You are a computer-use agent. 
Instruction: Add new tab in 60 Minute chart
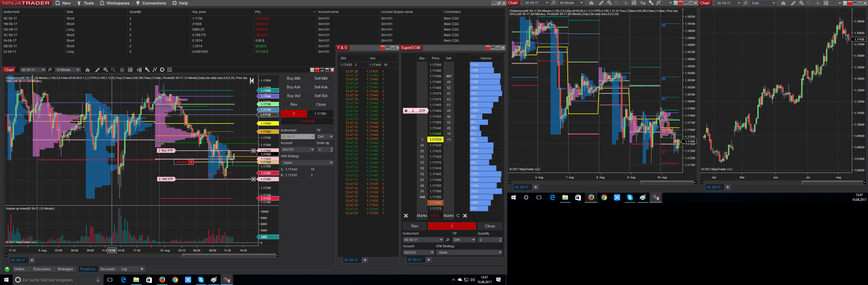(535, 187)
